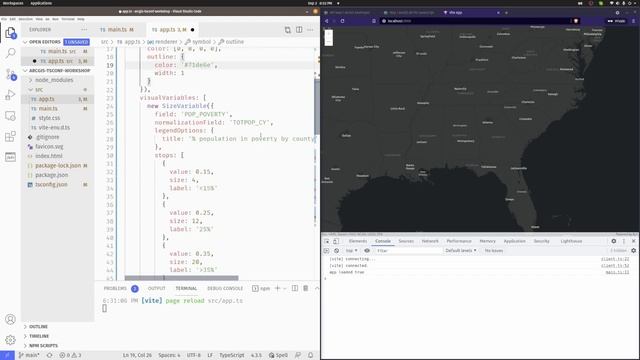The height and width of the screenshot is (360, 640).
Task: Go back in the browser
Action: point(327,21)
